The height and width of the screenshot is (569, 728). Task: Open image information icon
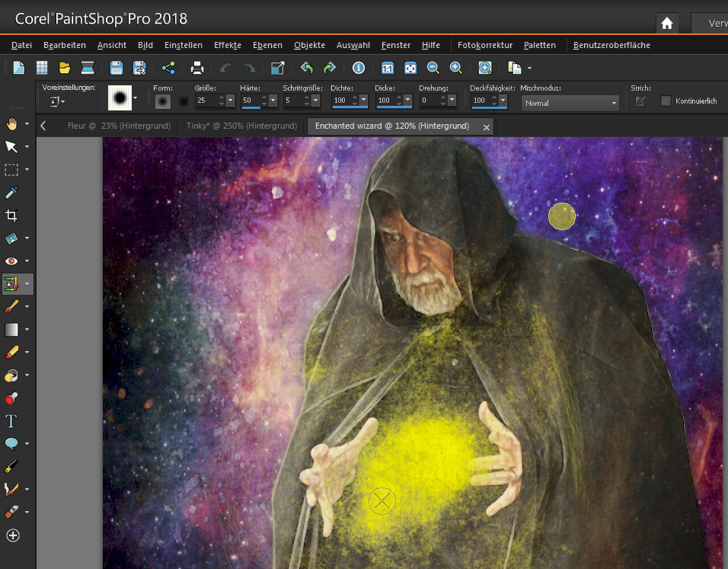tap(359, 68)
